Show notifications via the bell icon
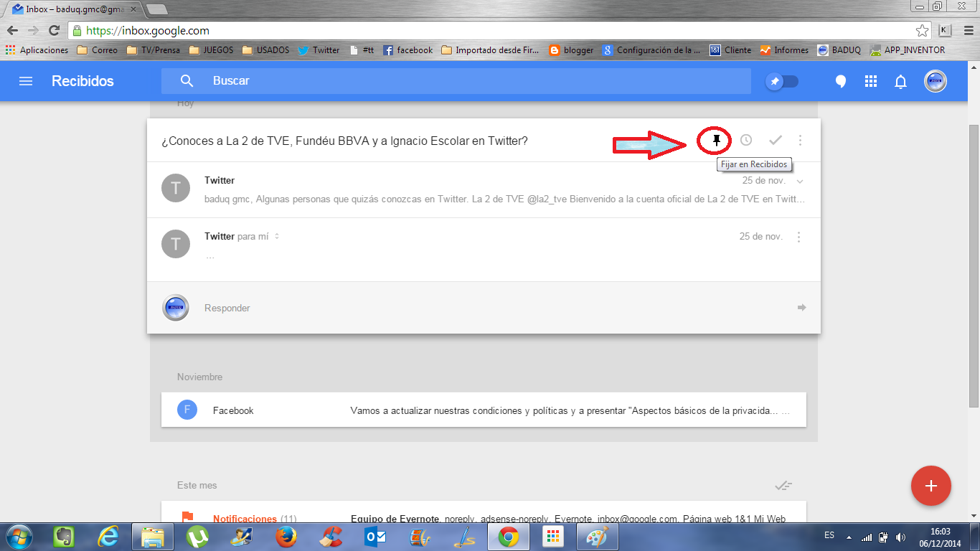 [900, 82]
